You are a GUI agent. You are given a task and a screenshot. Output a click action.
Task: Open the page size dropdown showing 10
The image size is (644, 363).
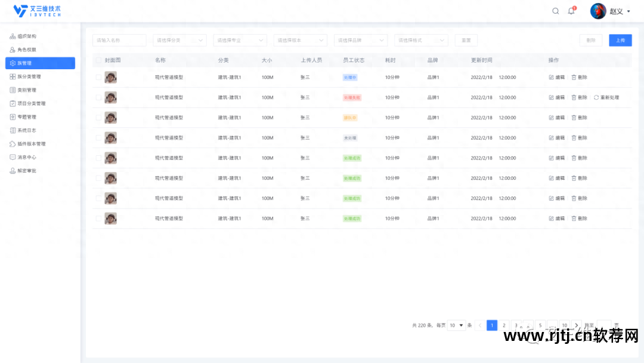pos(457,325)
